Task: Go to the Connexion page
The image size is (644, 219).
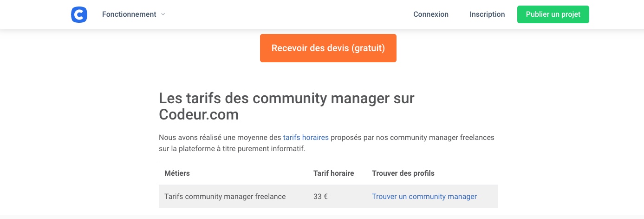Action: coord(431,14)
